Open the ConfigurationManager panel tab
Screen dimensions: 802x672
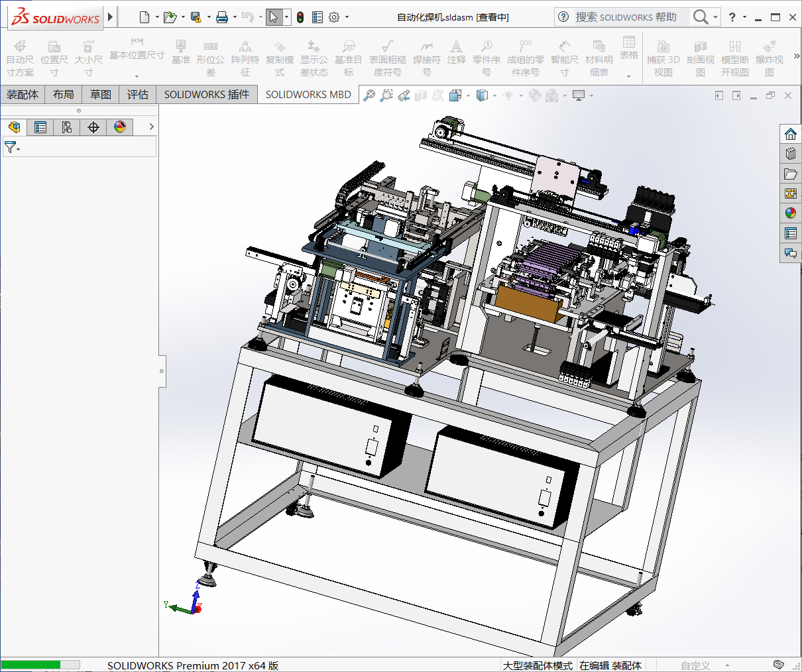[x=67, y=127]
